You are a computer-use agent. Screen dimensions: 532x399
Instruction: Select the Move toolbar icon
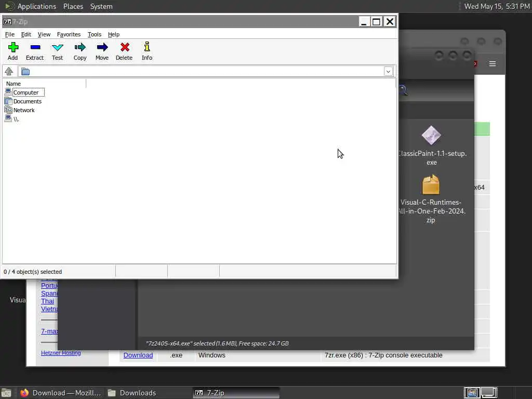[x=102, y=47]
